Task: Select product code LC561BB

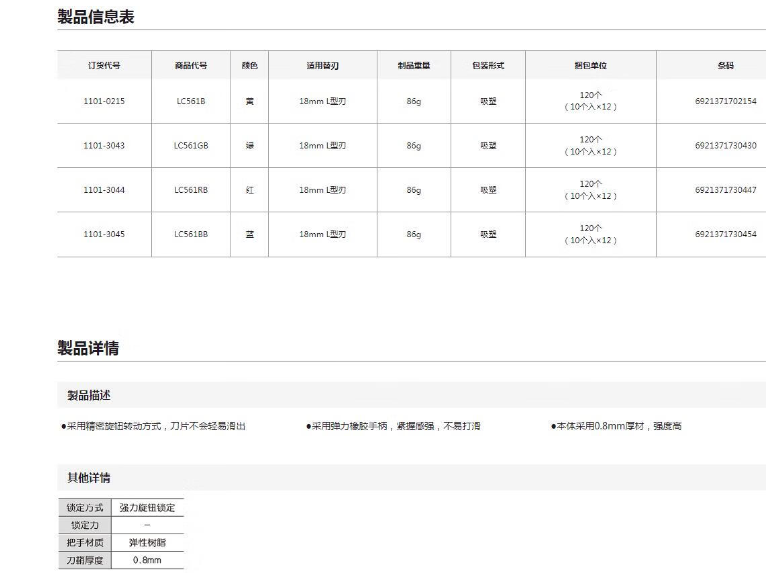Action: (x=190, y=234)
